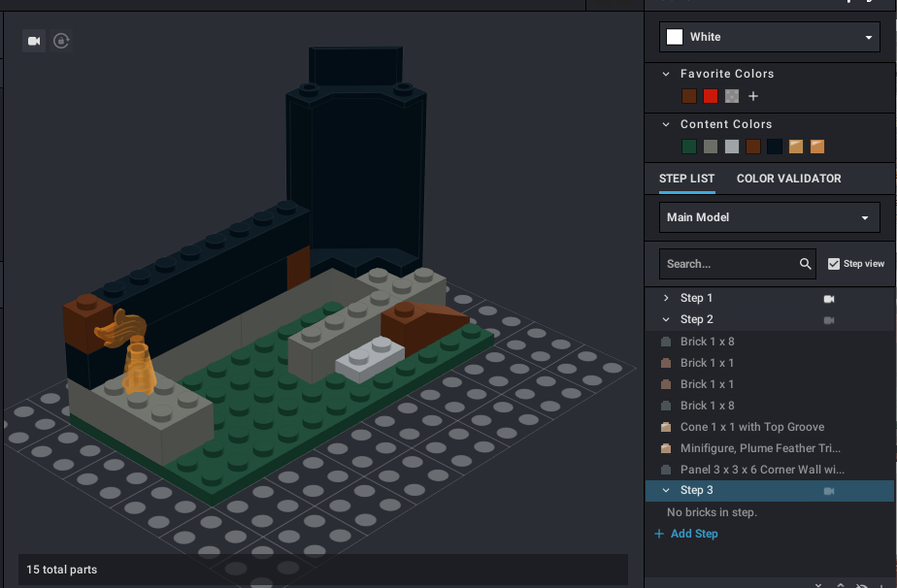
Task: Add a favorite color with plus icon
Action: [x=753, y=96]
